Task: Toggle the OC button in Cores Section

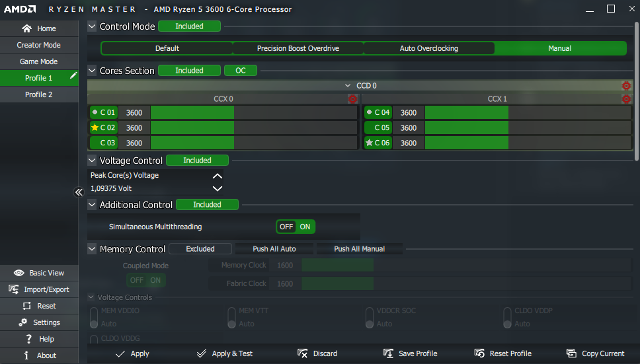Action: click(241, 71)
